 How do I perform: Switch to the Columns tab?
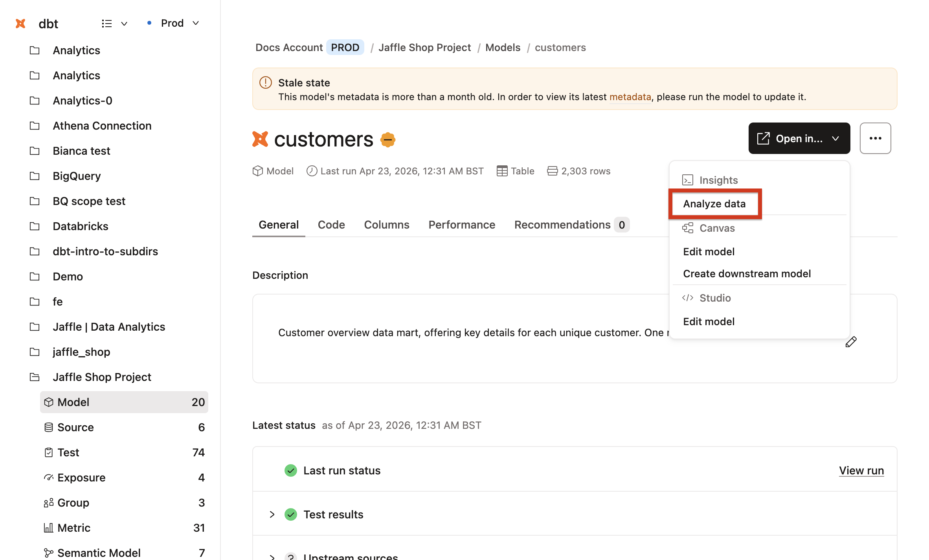[x=387, y=225]
